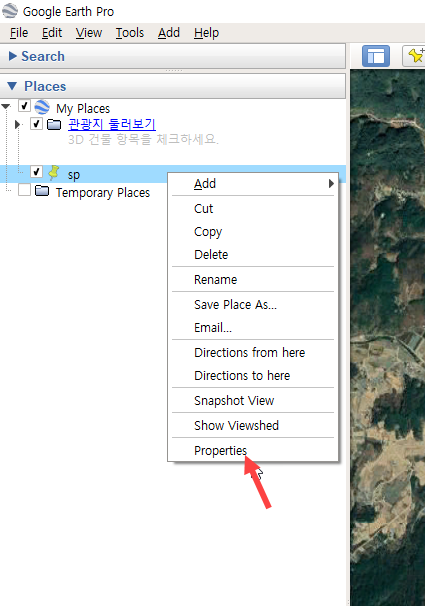Collapse the My Places tree node

[6, 106]
